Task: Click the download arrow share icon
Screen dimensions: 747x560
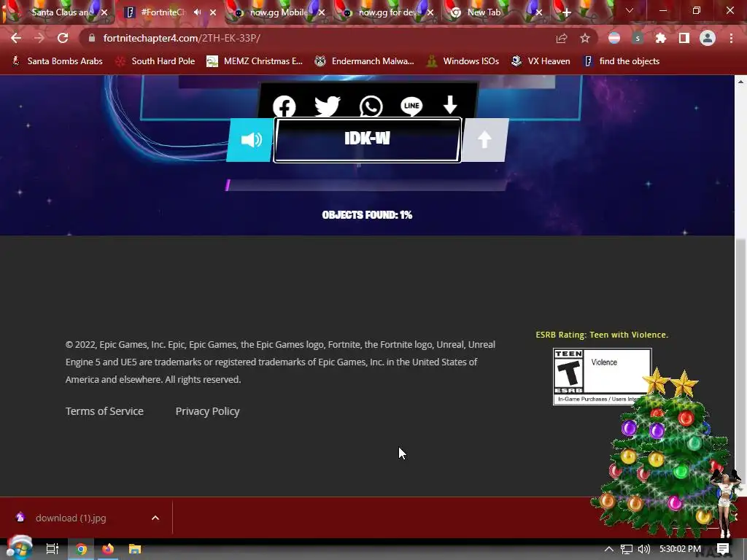Action: 450,105
